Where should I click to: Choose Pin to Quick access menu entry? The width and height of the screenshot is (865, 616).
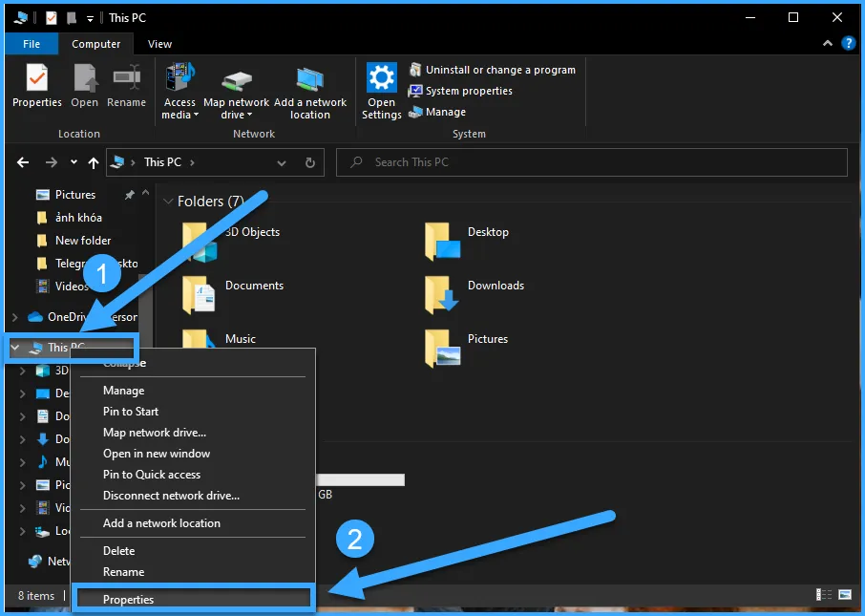click(x=152, y=475)
